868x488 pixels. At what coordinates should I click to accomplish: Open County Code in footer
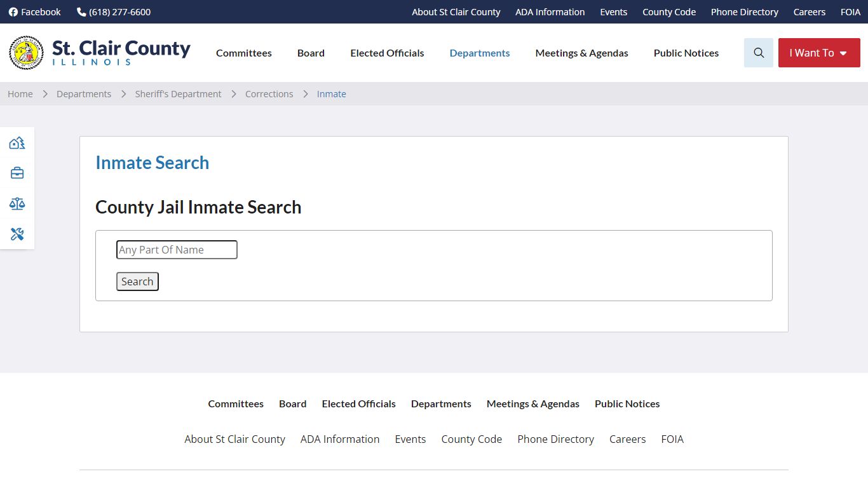(x=471, y=439)
